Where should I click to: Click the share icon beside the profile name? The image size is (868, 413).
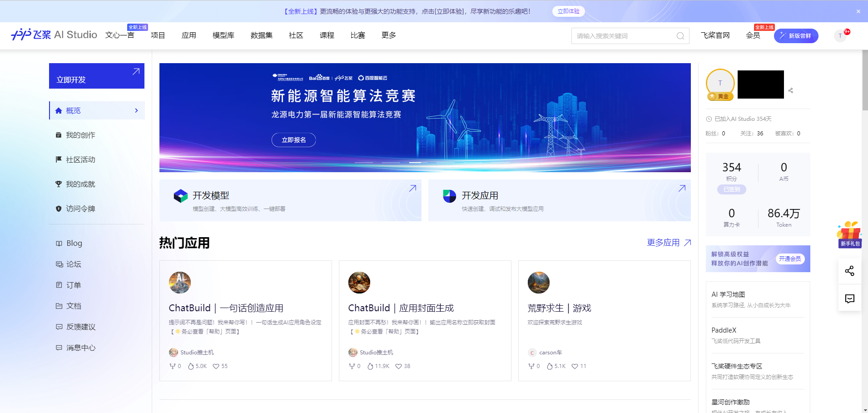pos(791,90)
